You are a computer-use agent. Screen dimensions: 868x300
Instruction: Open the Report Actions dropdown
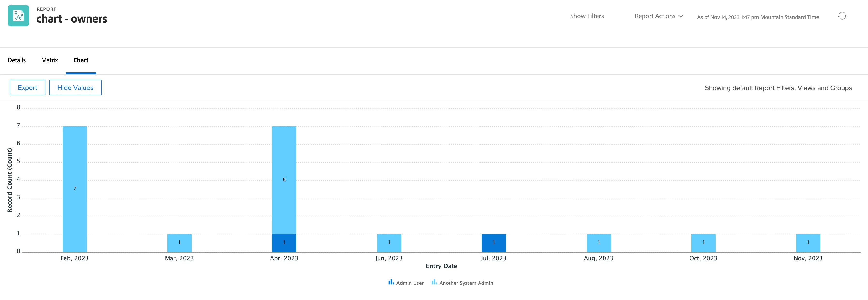[655, 16]
